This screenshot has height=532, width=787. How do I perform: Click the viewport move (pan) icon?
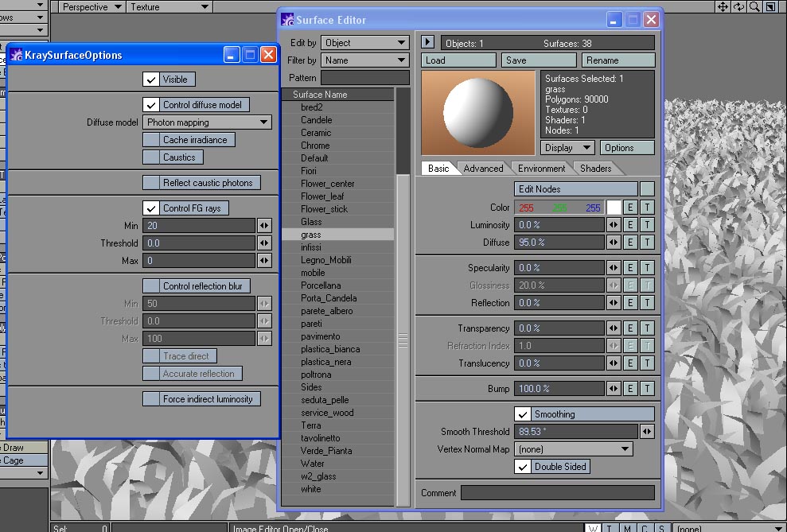click(x=723, y=7)
